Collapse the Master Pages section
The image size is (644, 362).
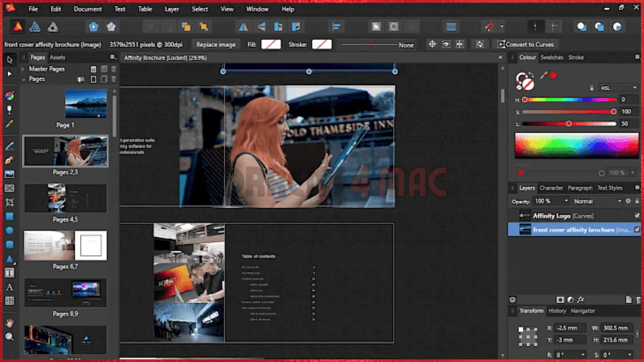click(x=23, y=69)
